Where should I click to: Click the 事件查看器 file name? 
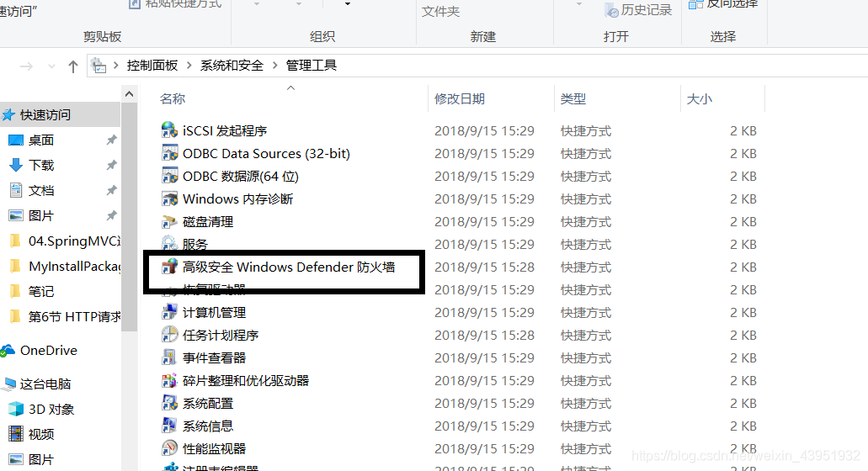[214, 357]
